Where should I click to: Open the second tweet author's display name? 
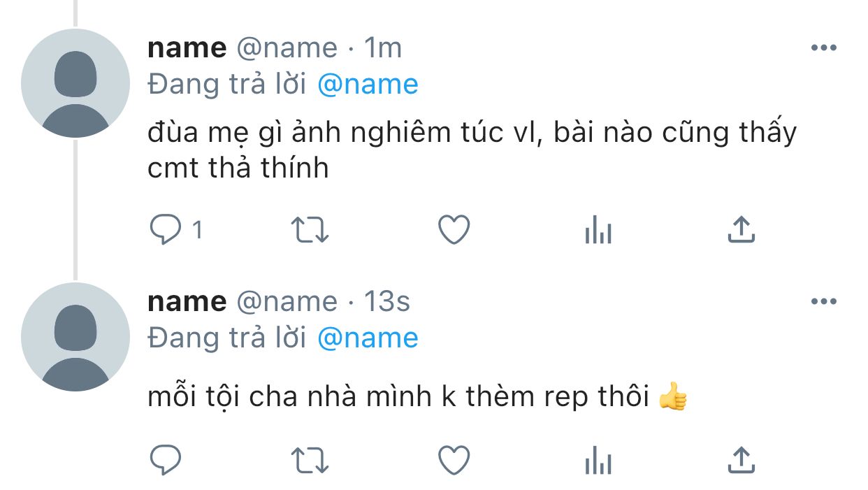(187, 302)
